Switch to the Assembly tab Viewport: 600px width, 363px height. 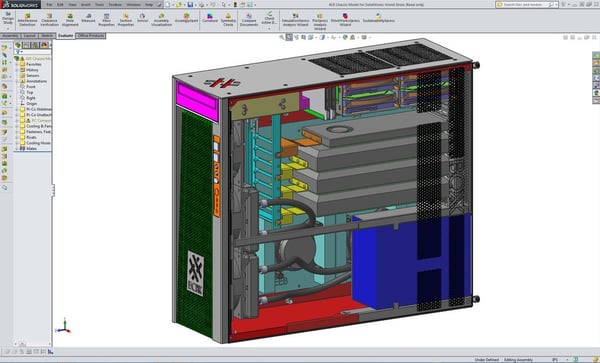(x=10, y=36)
